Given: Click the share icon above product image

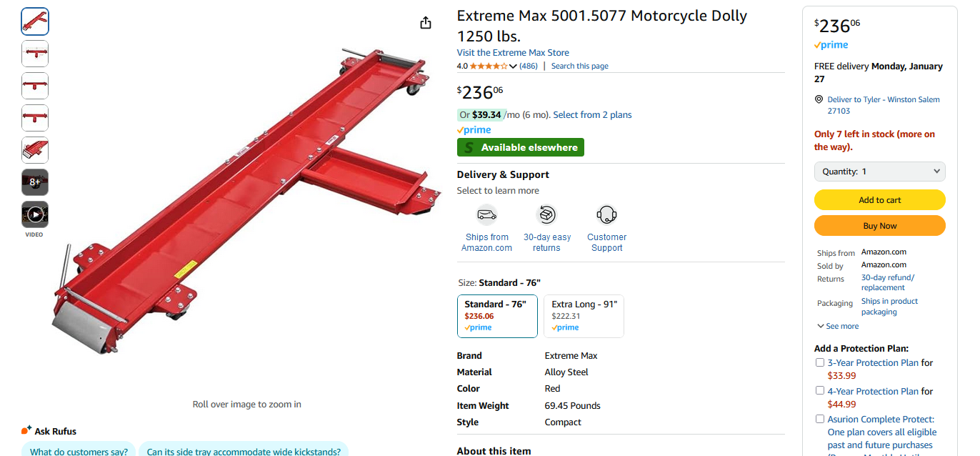Looking at the screenshot, I should [x=426, y=23].
